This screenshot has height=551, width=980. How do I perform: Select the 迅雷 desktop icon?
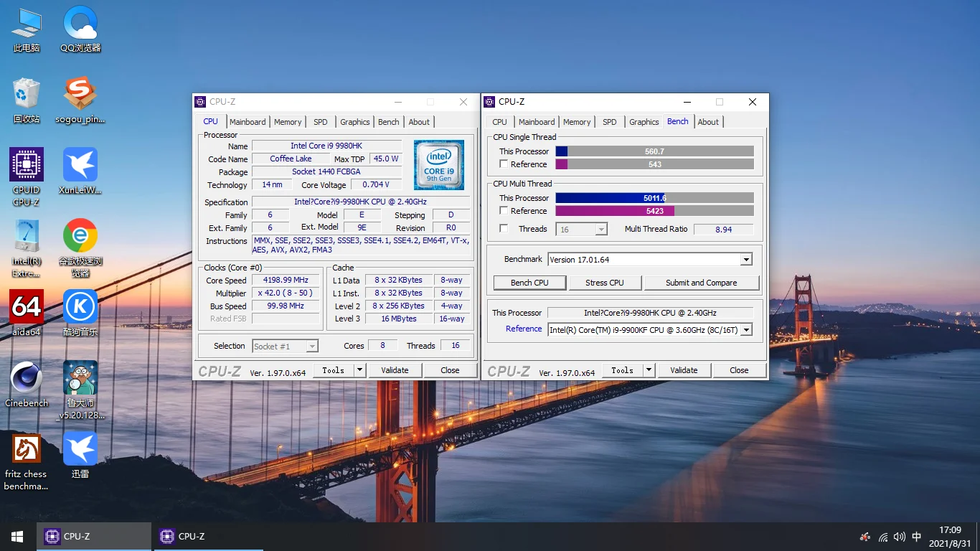(x=80, y=456)
